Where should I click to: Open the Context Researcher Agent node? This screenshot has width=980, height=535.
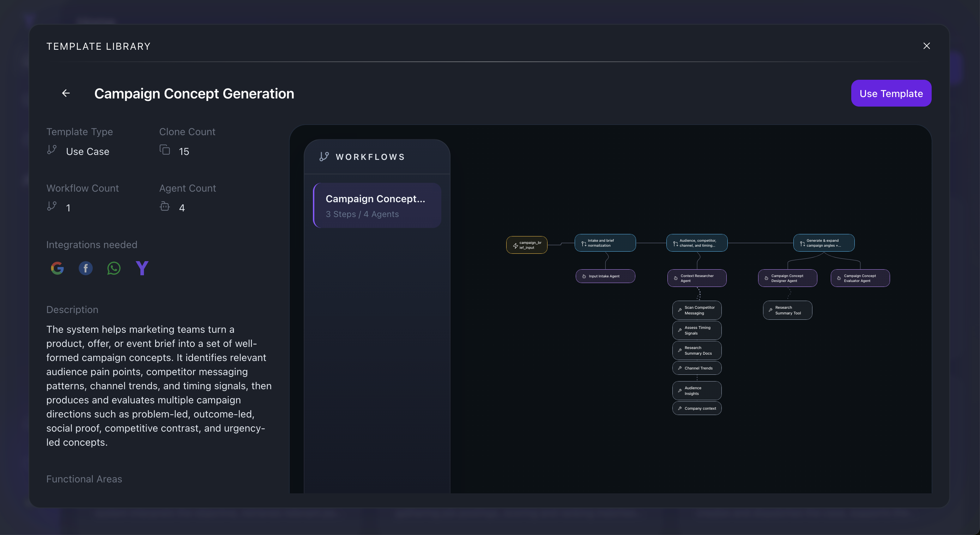click(697, 278)
